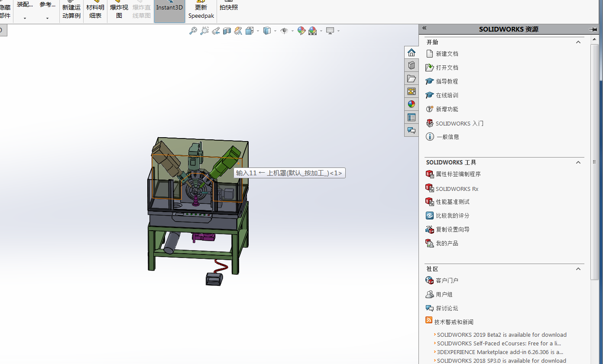603x364 pixels.
Task: Click the Edit Appearance colored ball icon
Action: (x=301, y=31)
